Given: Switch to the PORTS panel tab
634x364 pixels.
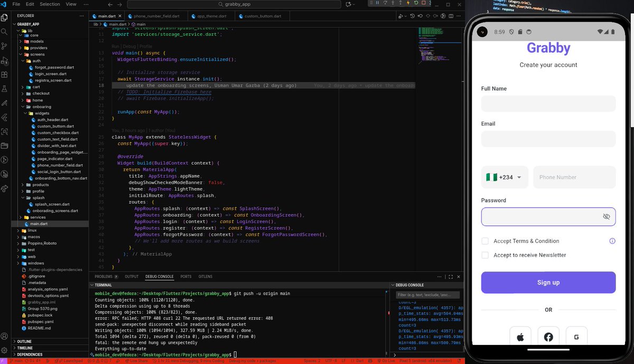Looking at the screenshot, I should point(185,276).
